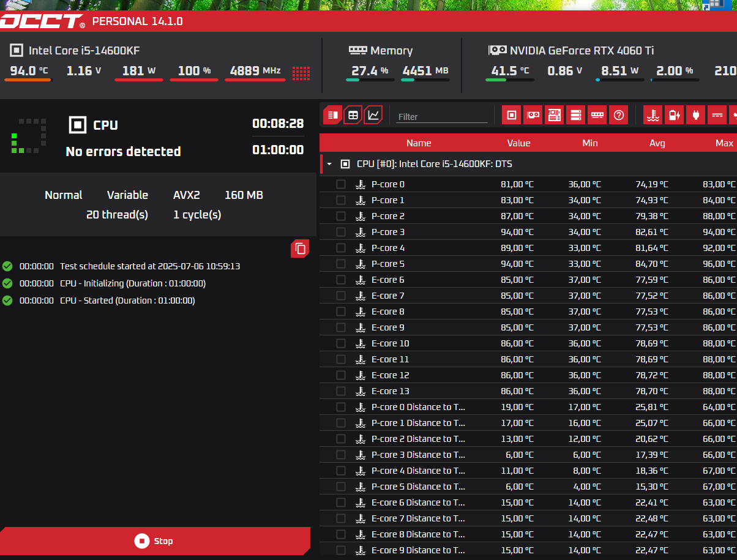737x560 pixels.
Task: Tick the E-core 8 Distance to T... checkbox
Action: pyautogui.click(x=341, y=534)
